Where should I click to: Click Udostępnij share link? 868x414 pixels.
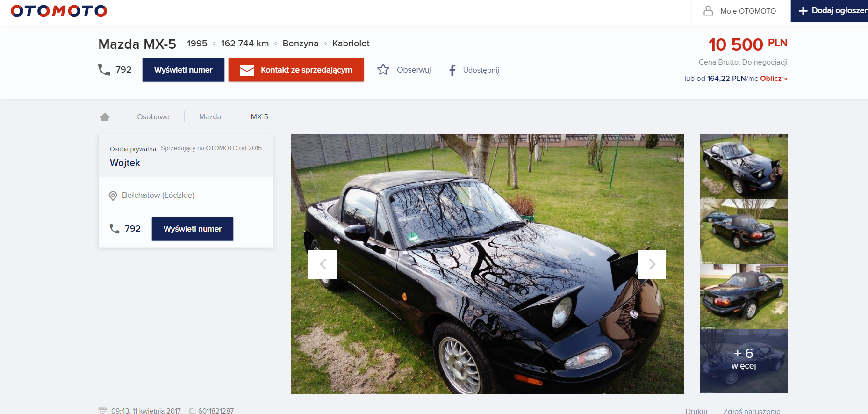(x=481, y=70)
